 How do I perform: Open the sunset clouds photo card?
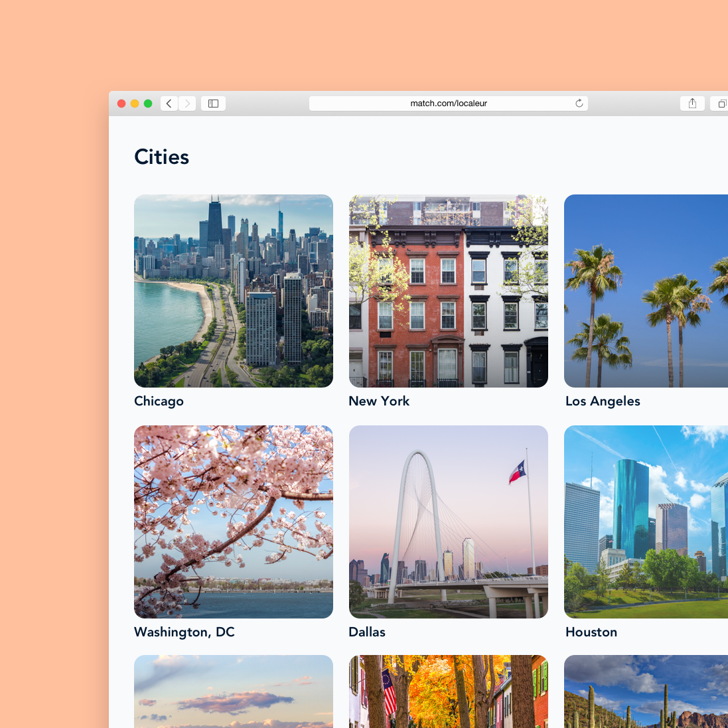pos(234,692)
